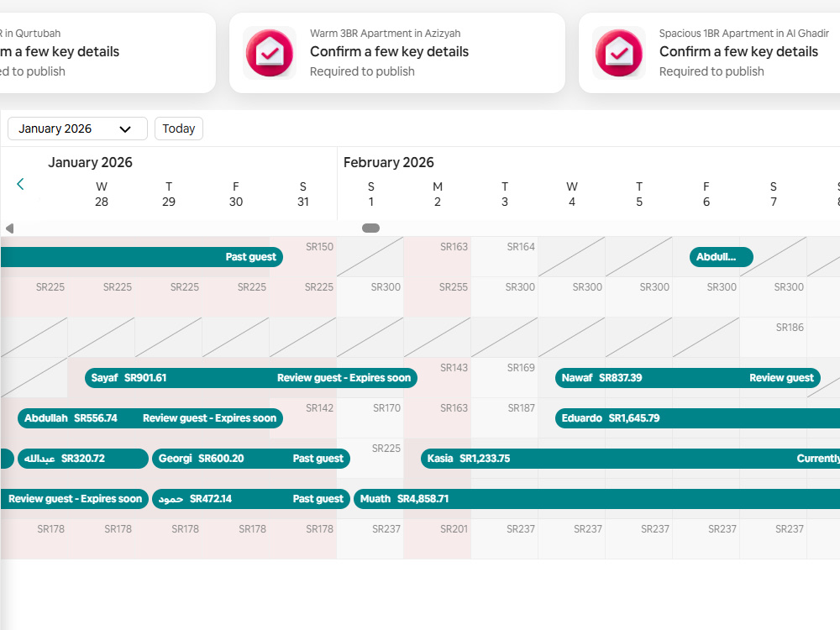This screenshot has height=630, width=840.
Task: Click the scrollbar left arrow
Action: pyautogui.click(x=9, y=228)
